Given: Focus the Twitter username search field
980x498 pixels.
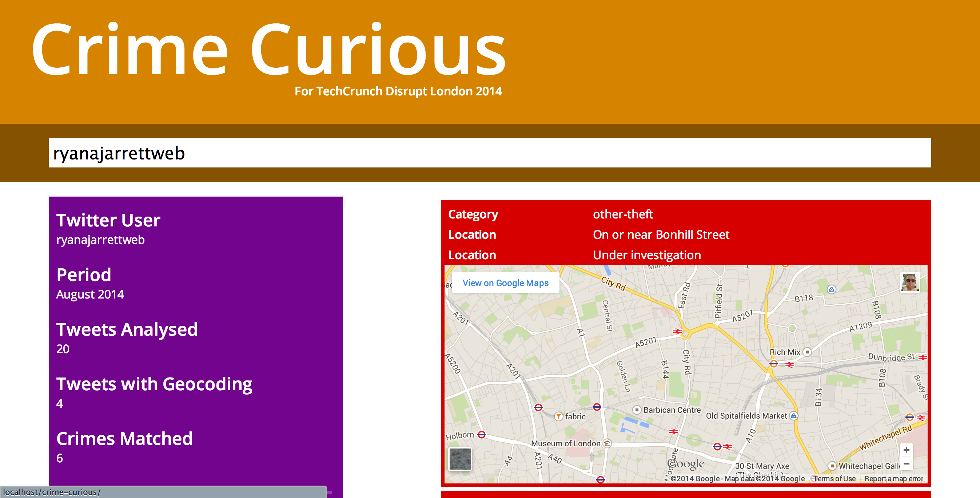Looking at the screenshot, I should pyautogui.click(x=490, y=153).
